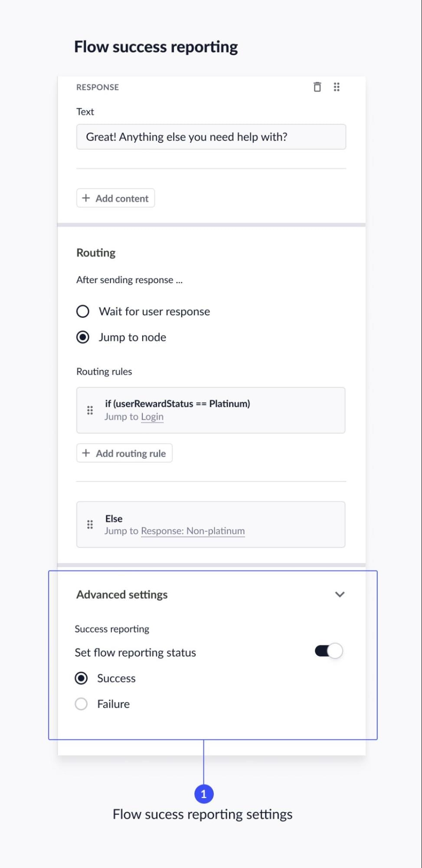The image size is (422, 868).
Task: Click the Advanced settings section title
Action: (x=122, y=594)
